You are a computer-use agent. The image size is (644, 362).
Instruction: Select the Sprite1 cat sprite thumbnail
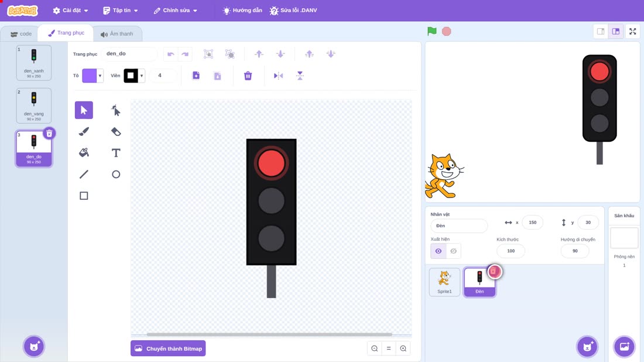point(444,282)
